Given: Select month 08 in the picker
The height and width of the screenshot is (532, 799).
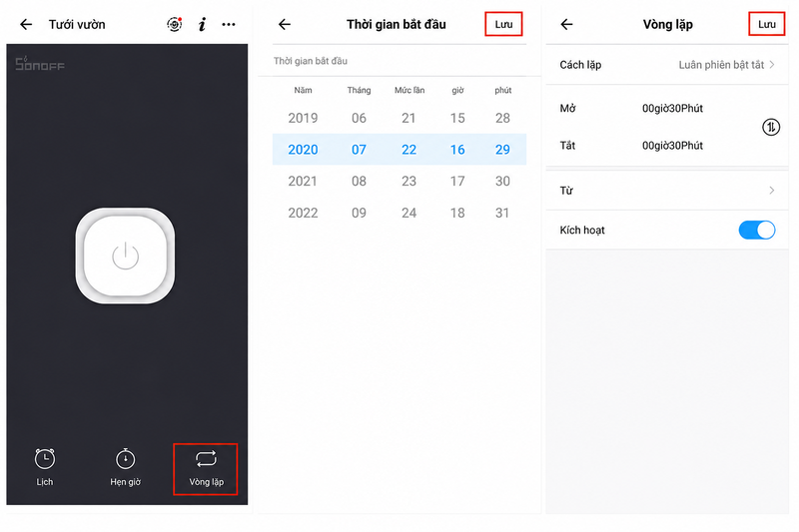Looking at the screenshot, I should (x=359, y=182).
